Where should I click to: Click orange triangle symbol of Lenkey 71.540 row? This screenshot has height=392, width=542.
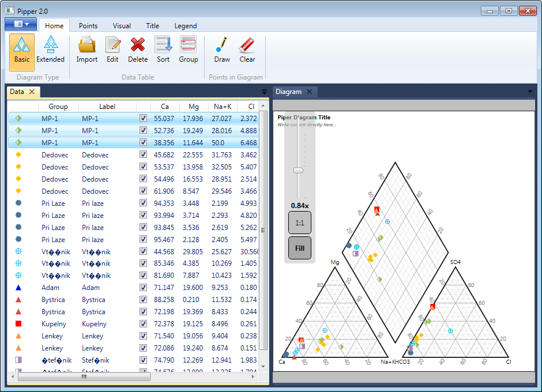click(18, 336)
